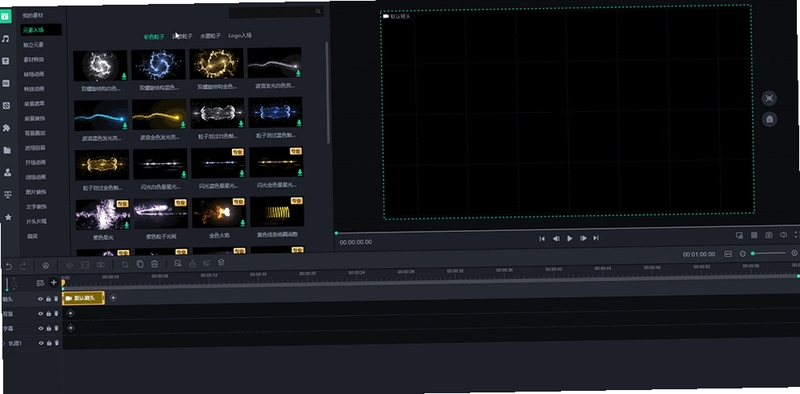Click the undo arrow in timeline toolbar

tap(9, 266)
